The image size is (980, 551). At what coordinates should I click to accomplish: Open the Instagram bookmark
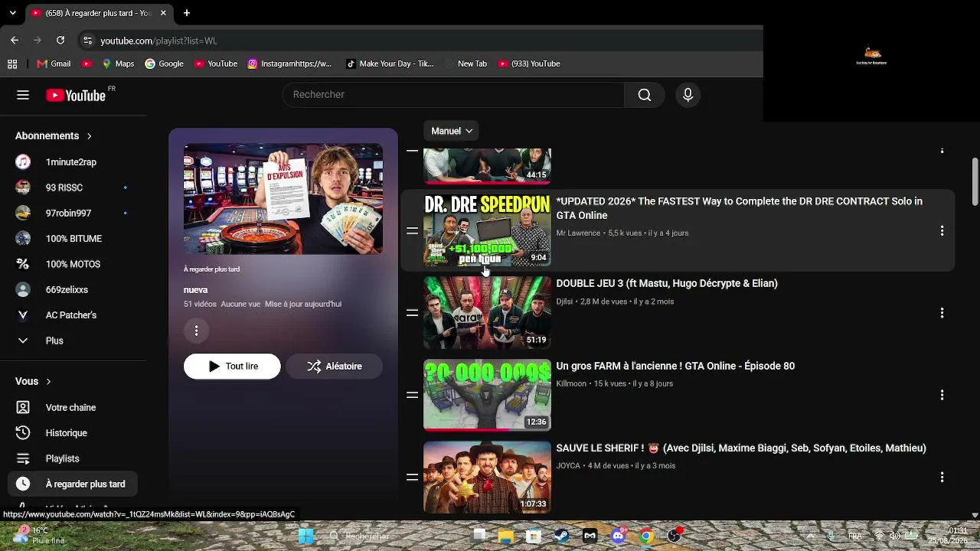pyautogui.click(x=289, y=64)
